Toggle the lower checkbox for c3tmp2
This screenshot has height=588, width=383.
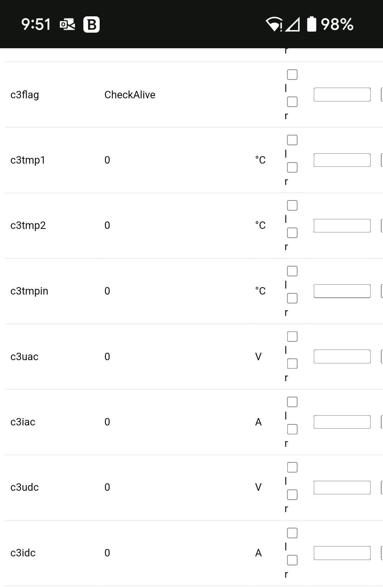(x=292, y=233)
